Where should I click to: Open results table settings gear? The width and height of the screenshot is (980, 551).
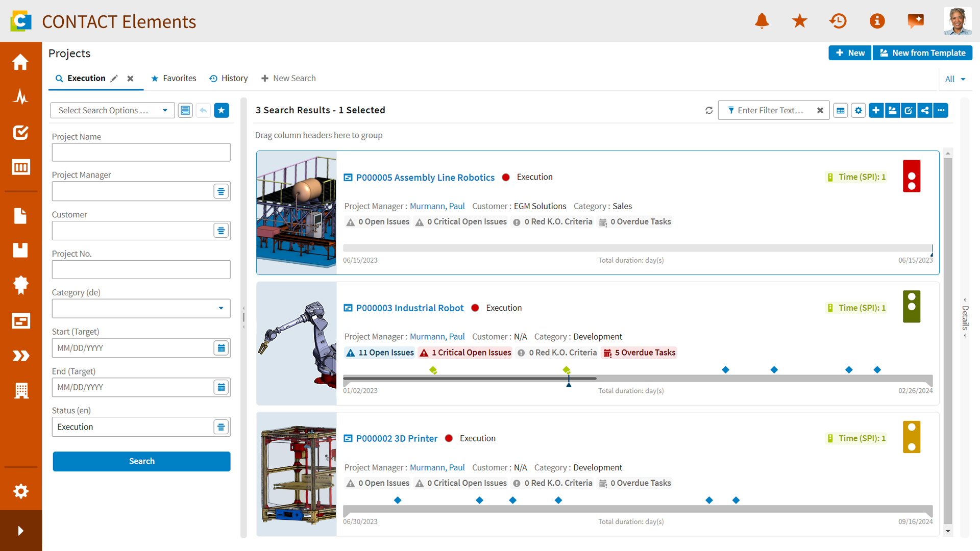[859, 110]
